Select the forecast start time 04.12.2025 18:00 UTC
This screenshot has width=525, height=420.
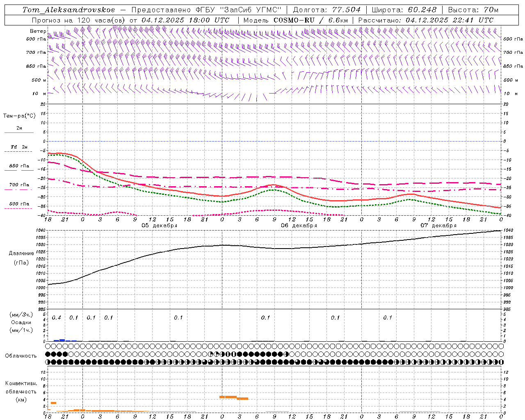(185, 20)
